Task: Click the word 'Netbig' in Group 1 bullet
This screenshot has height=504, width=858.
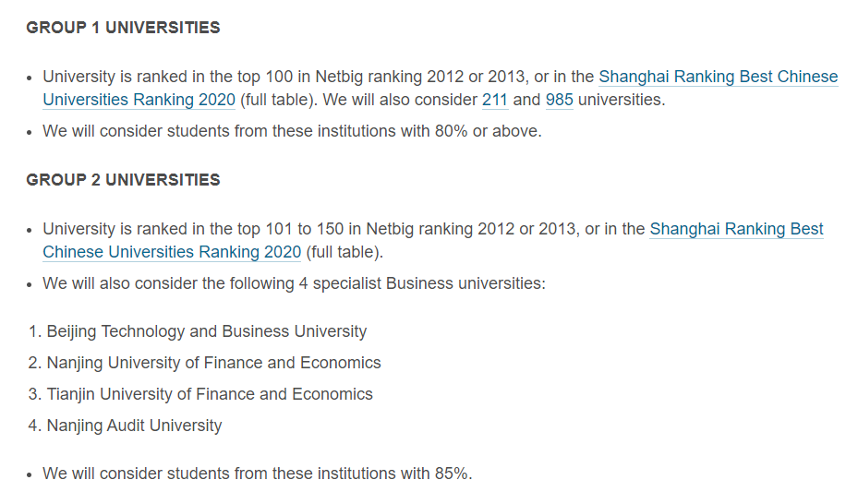Action: point(339,77)
